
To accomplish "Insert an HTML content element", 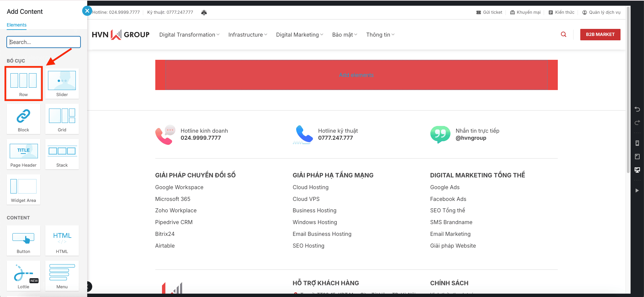I will (x=62, y=241).
